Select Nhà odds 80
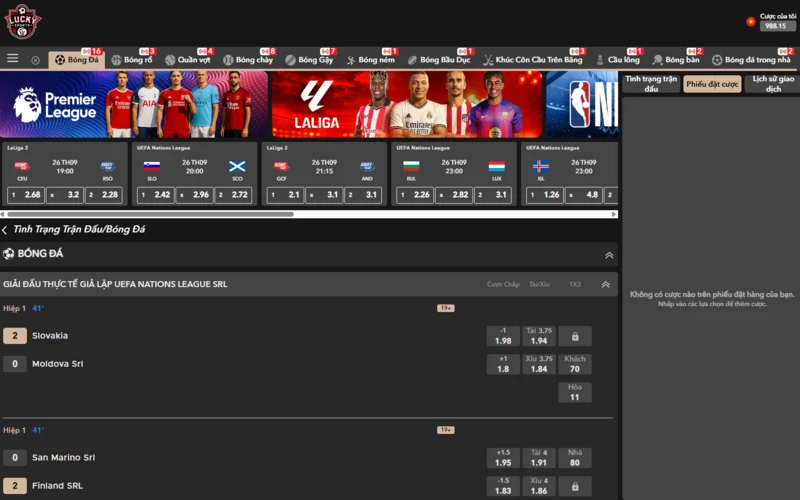The height and width of the screenshot is (500, 800). click(x=575, y=458)
